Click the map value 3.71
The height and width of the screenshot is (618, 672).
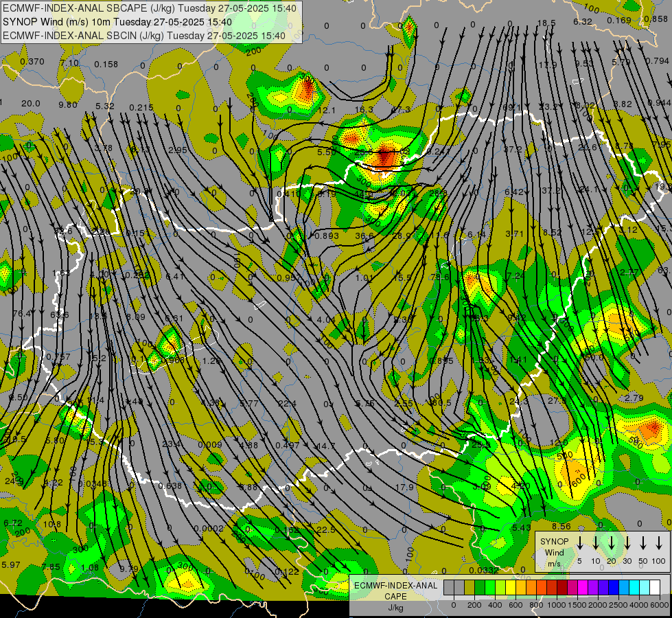pos(514,233)
